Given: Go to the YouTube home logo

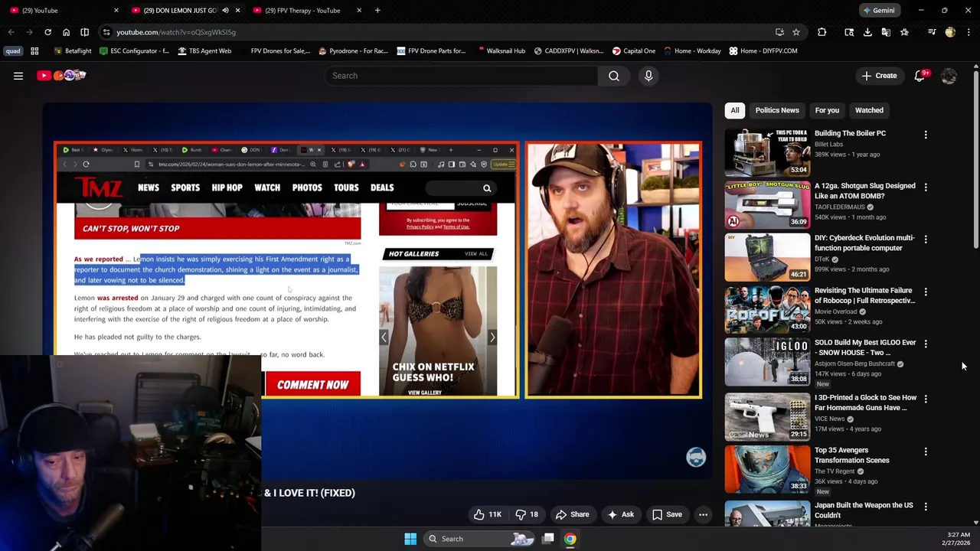Looking at the screenshot, I should click(61, 75).
